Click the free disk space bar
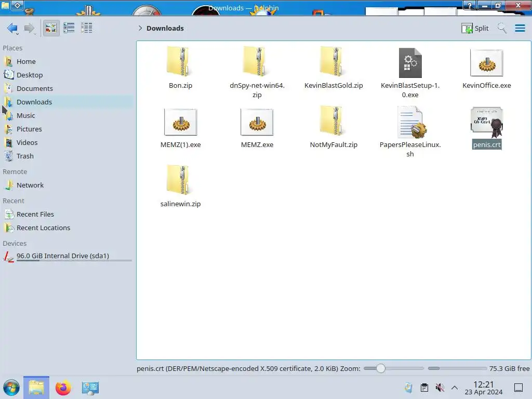The image size is (532, 399). point(457,368)
